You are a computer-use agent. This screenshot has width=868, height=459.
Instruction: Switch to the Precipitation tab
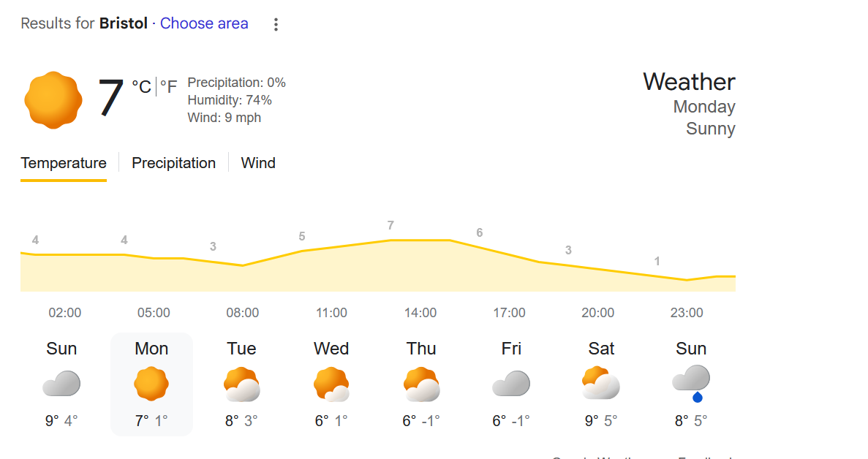(x=173, y=163)
